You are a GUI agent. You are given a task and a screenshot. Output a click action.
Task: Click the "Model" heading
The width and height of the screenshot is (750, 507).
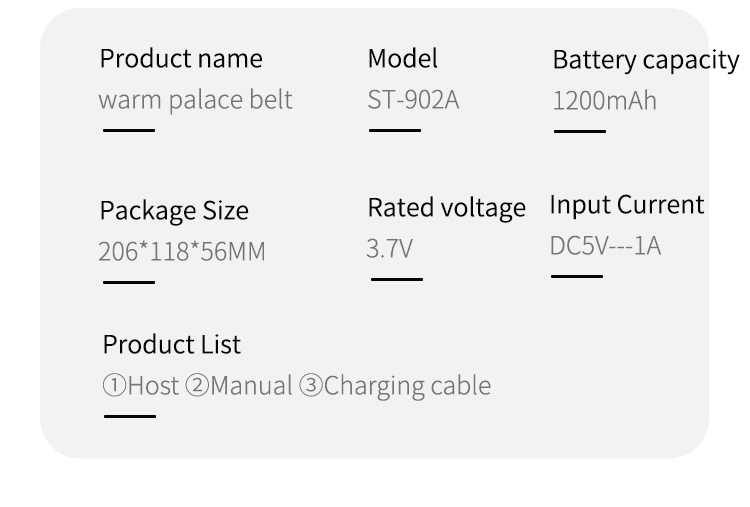[403, 59]
